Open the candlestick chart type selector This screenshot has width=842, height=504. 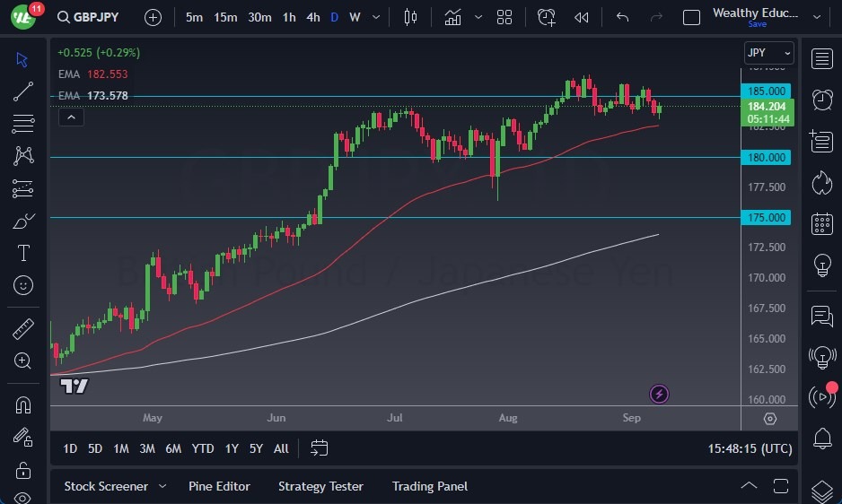click(411, 17)
